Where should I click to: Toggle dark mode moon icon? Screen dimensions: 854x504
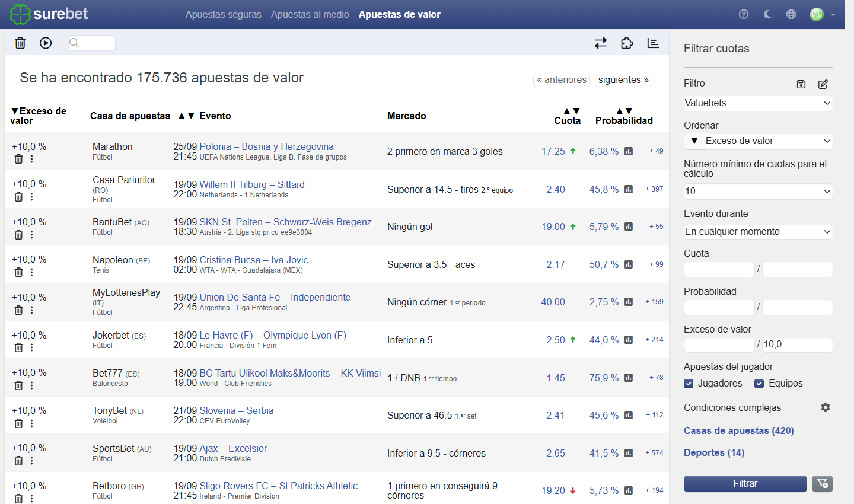767,14
